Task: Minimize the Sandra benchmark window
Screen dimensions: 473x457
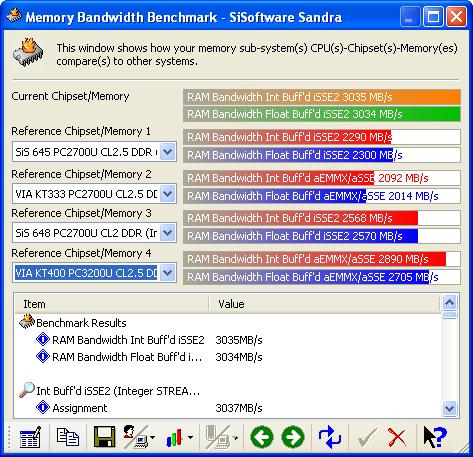Action: [x=410, y=16]
